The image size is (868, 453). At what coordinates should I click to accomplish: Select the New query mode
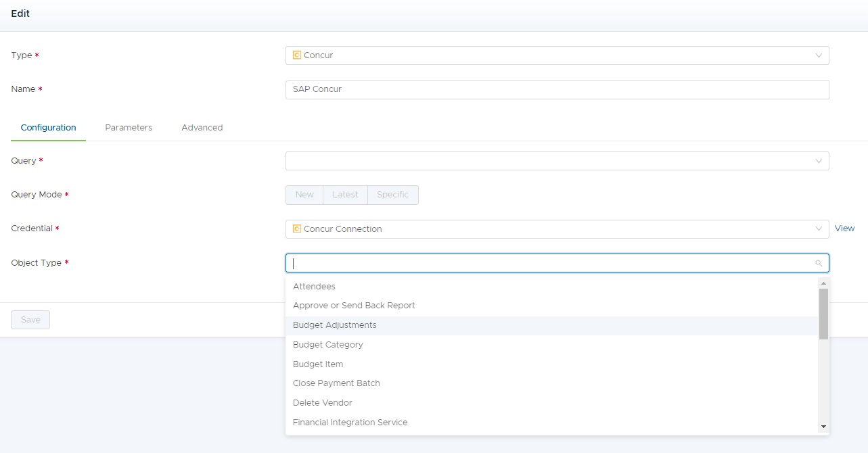[x=304, y=194]
